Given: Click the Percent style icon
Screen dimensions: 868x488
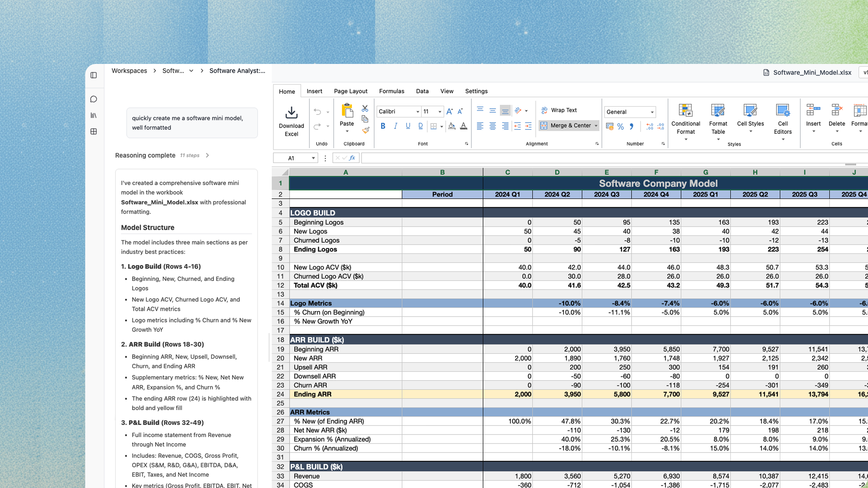Looking at the screenshot, I should pos(620,126).
